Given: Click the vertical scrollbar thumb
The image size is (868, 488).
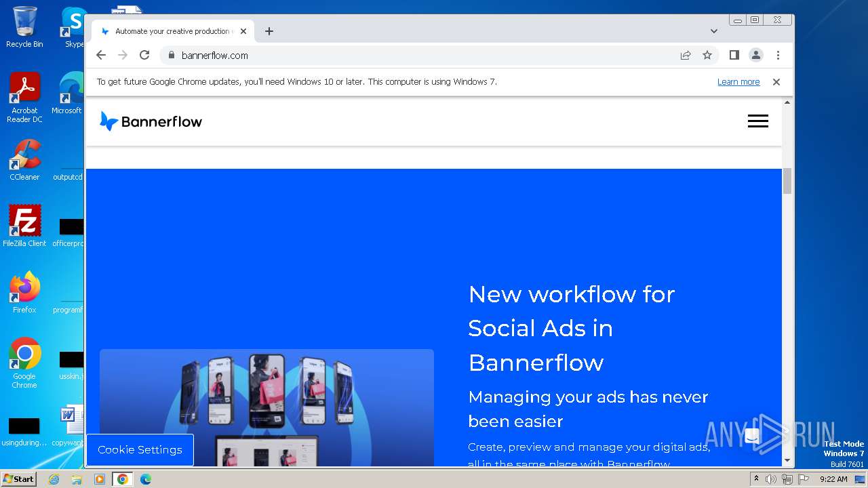Looking at the screenshot, I should tap(787, 181).
